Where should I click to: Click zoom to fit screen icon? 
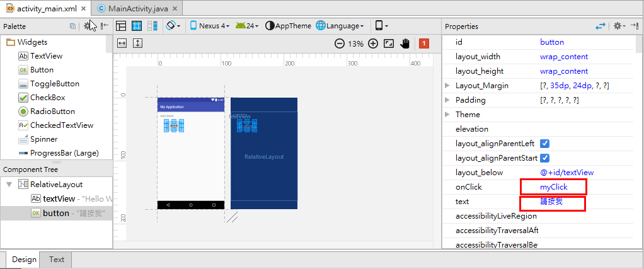coord(389,43)
